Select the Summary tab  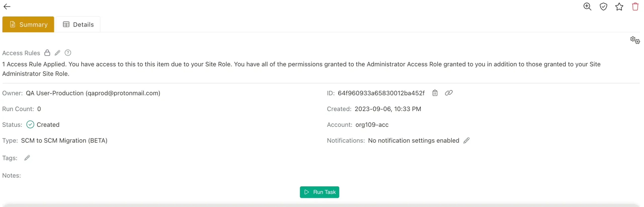28,24
